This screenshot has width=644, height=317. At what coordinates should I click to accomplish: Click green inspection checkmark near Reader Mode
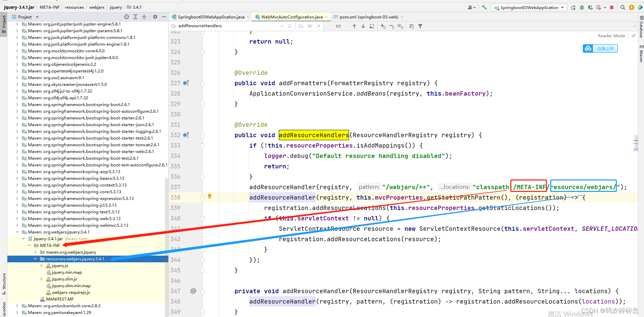click(x=634, y=36)
